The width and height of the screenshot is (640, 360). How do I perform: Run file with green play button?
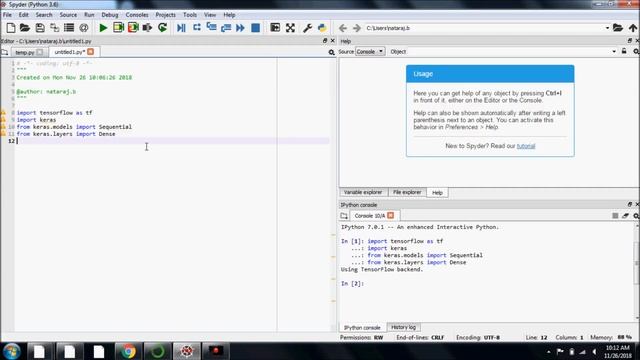[103, 28]
